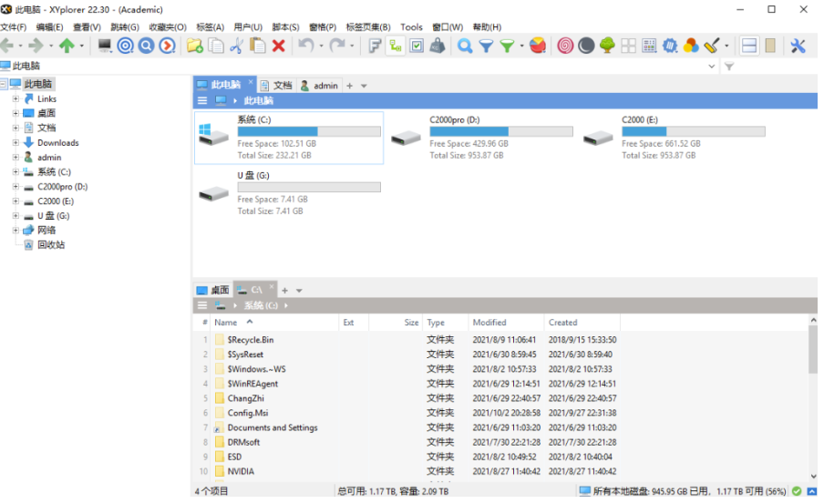Collapse the 此电脑 root tree node

click(x=3, y=84)
